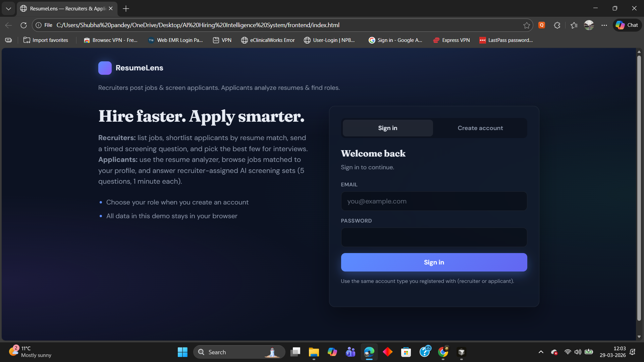This screenshot has height=362, width=644.
Task: Expand the tab search dropdown arrow
Action: (8, 9)
